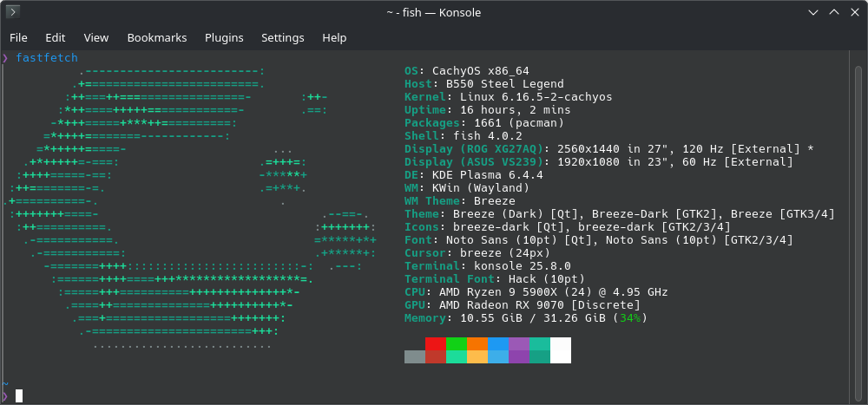Click the Konsole terminal icon in title bar
868x405 pixels.
coord(13,11)
